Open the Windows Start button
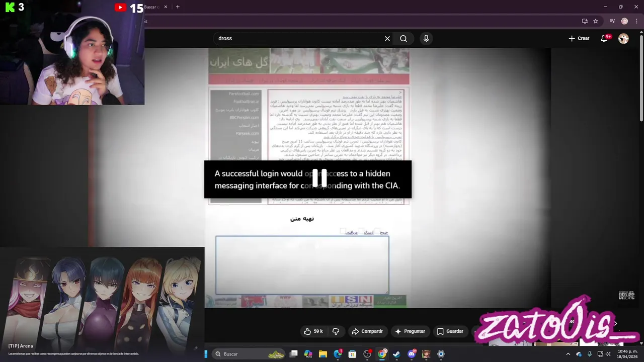644x362 pixels. (x=206, y=354)
